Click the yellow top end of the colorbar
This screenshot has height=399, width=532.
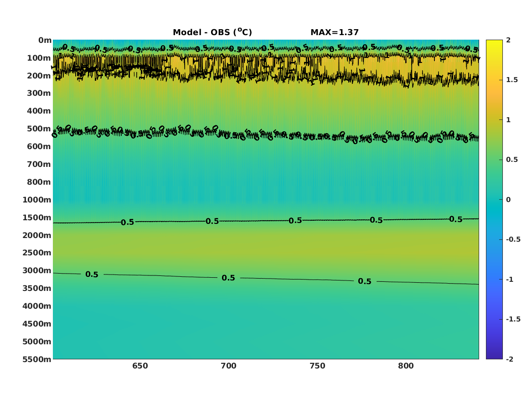pos(494,44)
